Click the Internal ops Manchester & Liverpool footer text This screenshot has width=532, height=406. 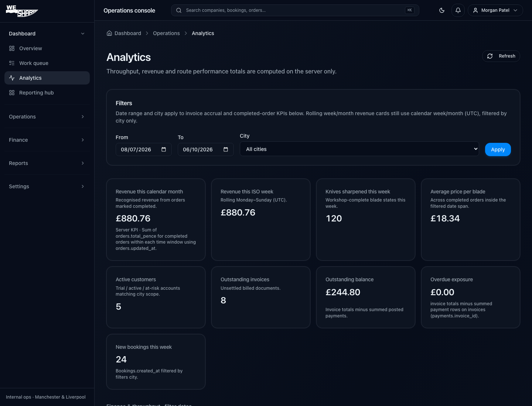46,397
